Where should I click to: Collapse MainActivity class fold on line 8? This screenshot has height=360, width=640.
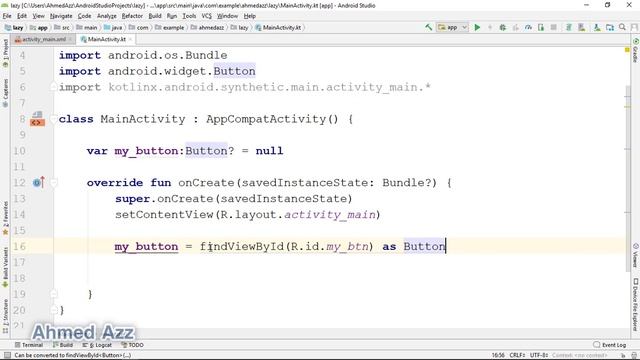[x=53, y=119]
